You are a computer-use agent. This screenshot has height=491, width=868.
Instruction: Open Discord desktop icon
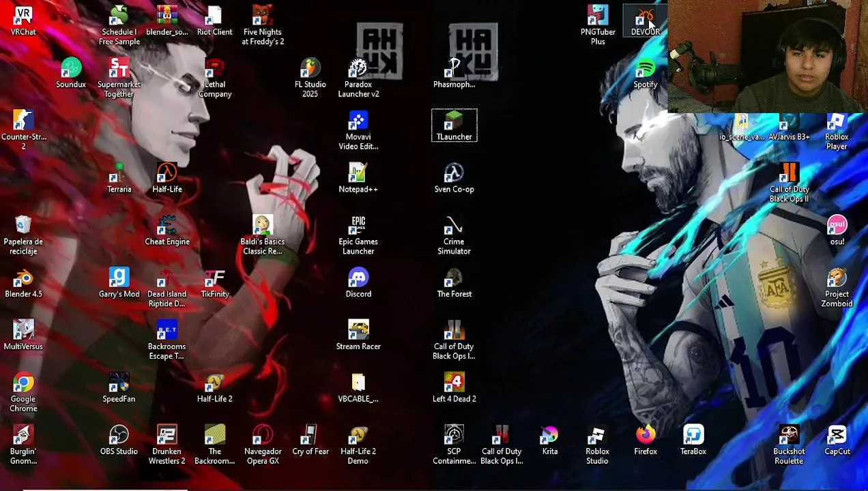pos(358,283)
